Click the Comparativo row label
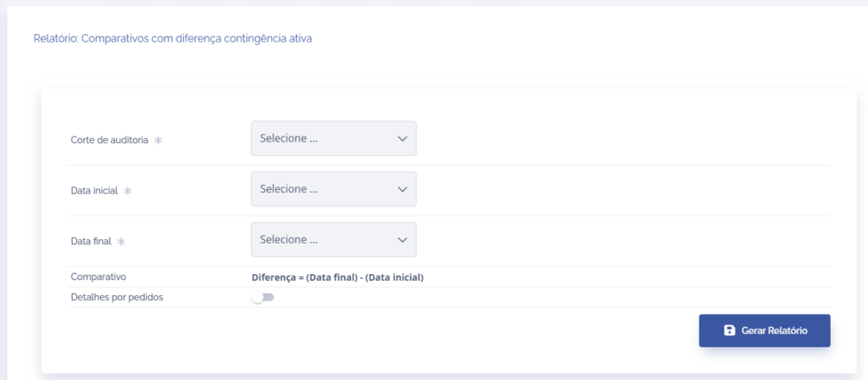This screenshot has width=868, height=380. click(98, 277)
